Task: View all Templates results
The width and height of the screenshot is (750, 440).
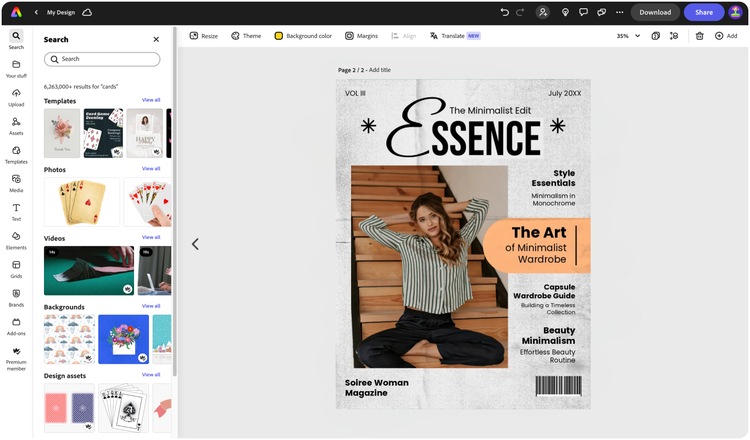Action: click(x=151, y=100)
